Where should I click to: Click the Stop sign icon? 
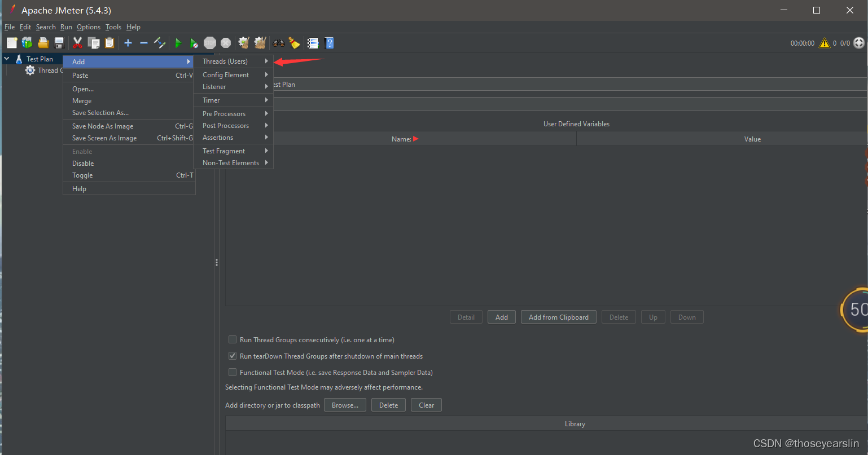coord(210,43)
